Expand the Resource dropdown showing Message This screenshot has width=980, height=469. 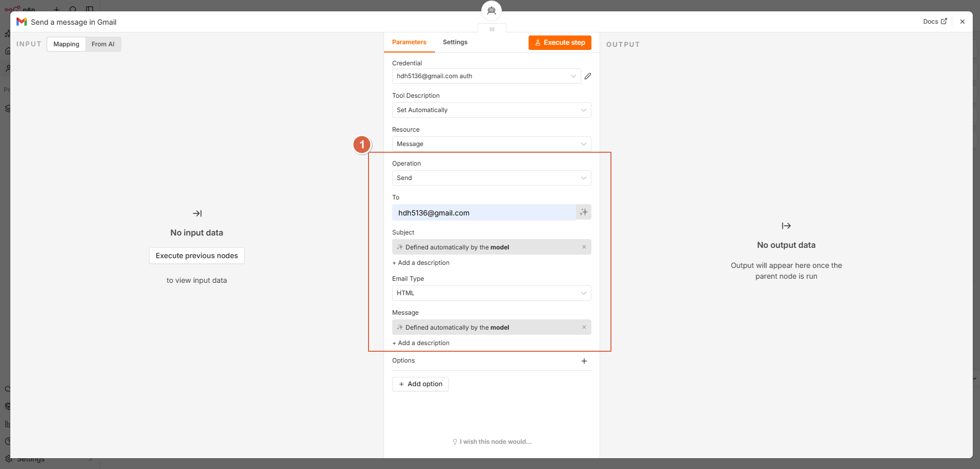(492, 144)
